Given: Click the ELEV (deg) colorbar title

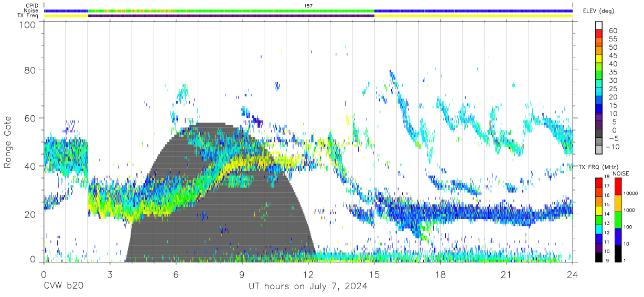Looking at the screenshot, I should pyautogui.click(x=598, y=11).
